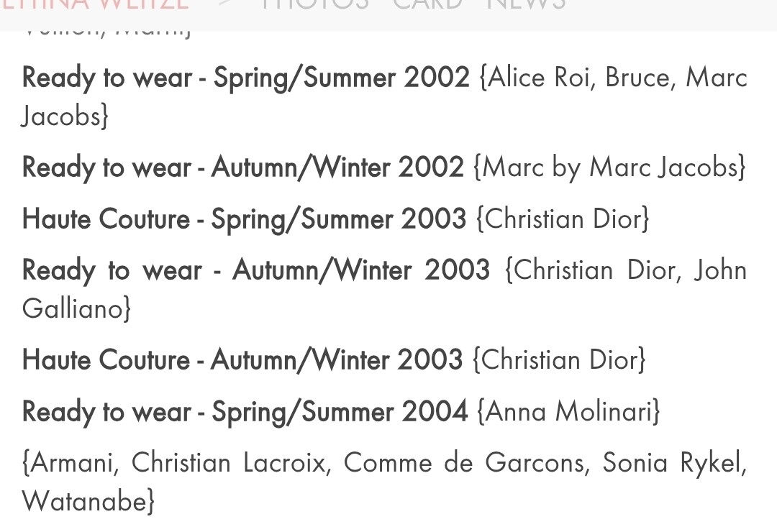Click Christian Dior under Haute Couture Spring/Summer 2003
Image resolution: width=777 pixels, height=532 pixels.
coord(563,219)
